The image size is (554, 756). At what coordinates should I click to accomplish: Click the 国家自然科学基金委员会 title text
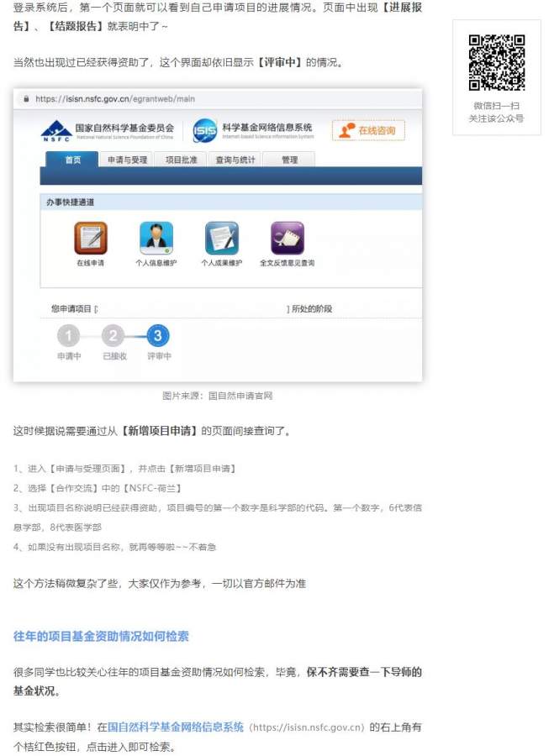(124, 128)
